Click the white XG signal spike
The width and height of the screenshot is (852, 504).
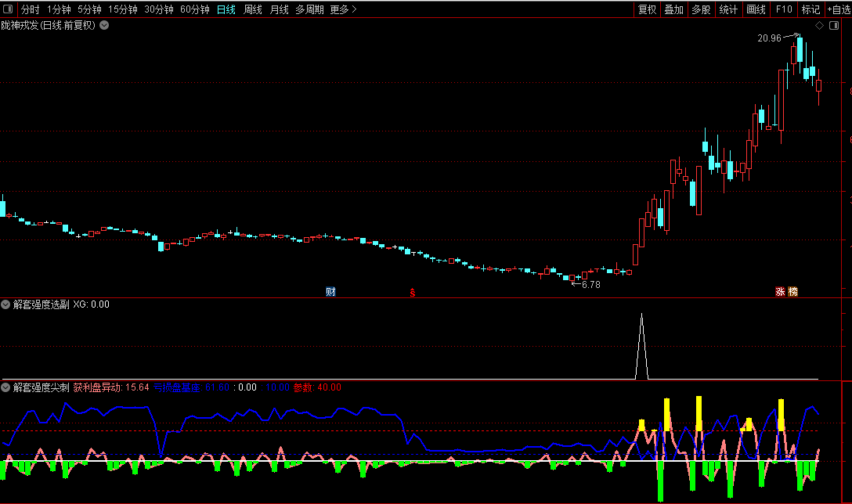(641, 346)
